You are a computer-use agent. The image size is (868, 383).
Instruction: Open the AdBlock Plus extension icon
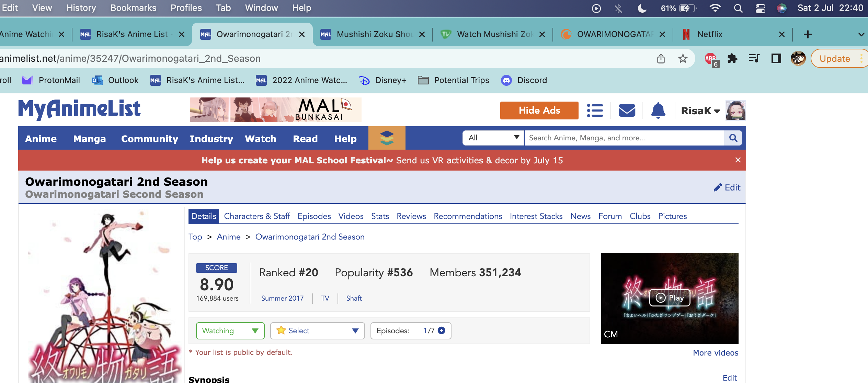point(711,59)
